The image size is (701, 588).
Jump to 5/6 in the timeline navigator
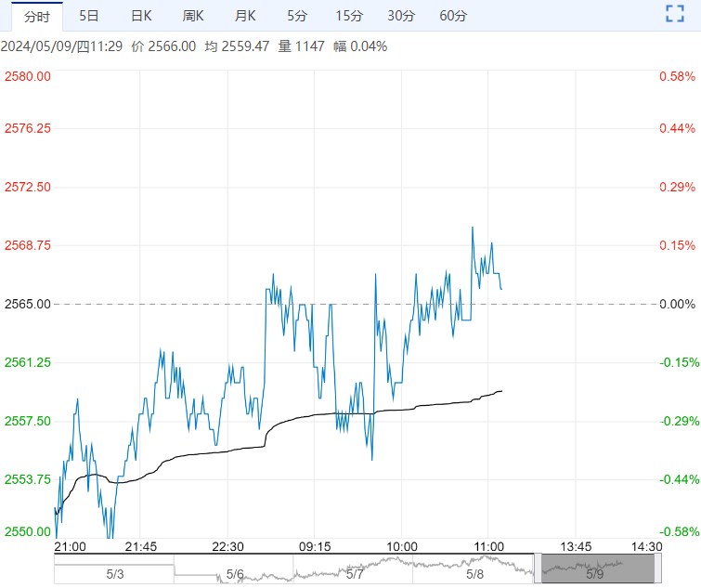click(x=235, y=575)
